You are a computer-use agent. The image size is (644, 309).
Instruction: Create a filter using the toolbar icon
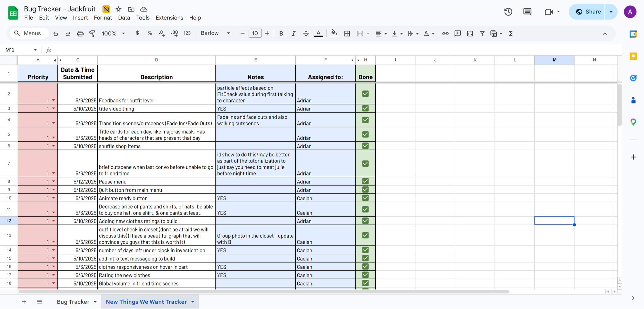482,33
